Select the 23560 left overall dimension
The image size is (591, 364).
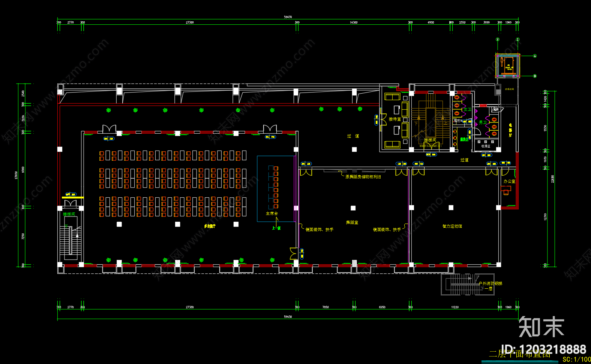pos(16,175)
